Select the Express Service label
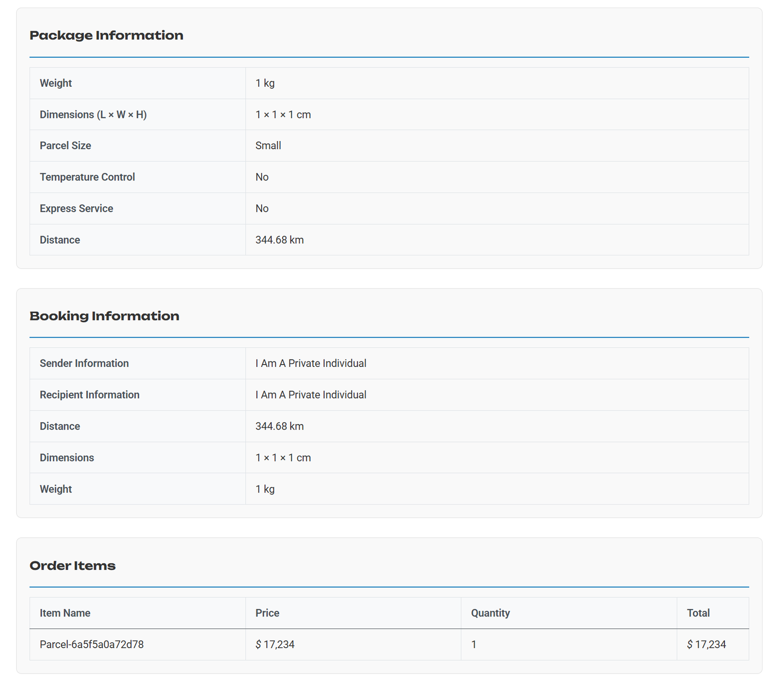Screen dimensions: 784x680 point(76,208)
